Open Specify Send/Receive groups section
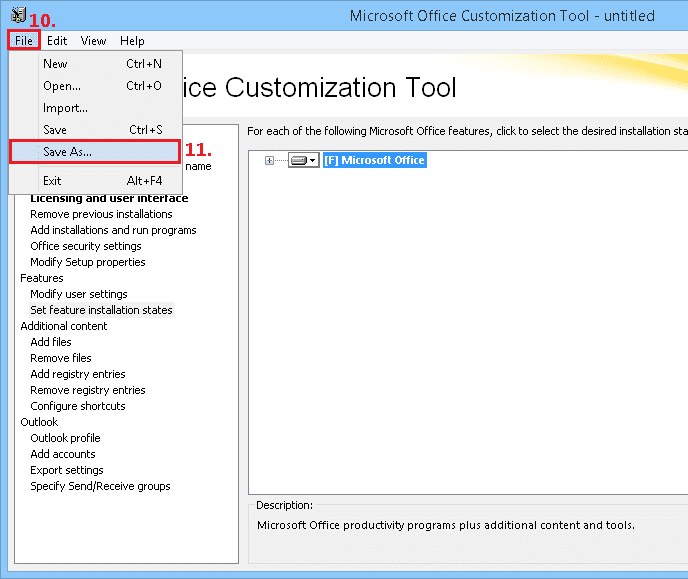This screenshot has width=688, height=579. pos(100,486)
